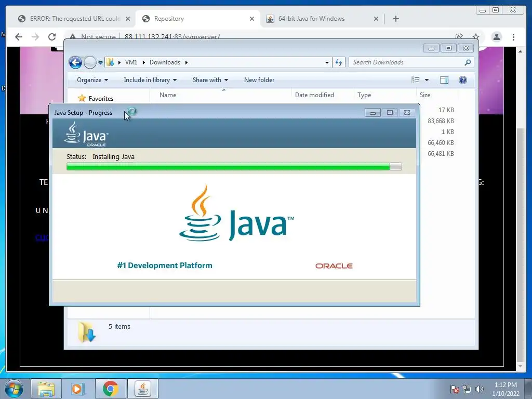Toggle the preview pane icon
Image resolution: width=532 pixels, height=399 pixels.
(444, 80)
